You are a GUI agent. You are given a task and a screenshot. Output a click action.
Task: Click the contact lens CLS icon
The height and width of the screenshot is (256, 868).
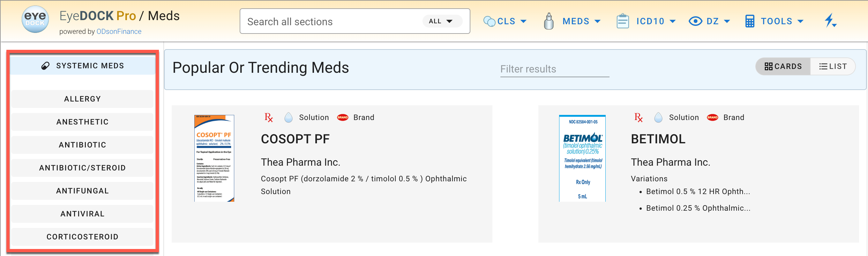point(489,21)
